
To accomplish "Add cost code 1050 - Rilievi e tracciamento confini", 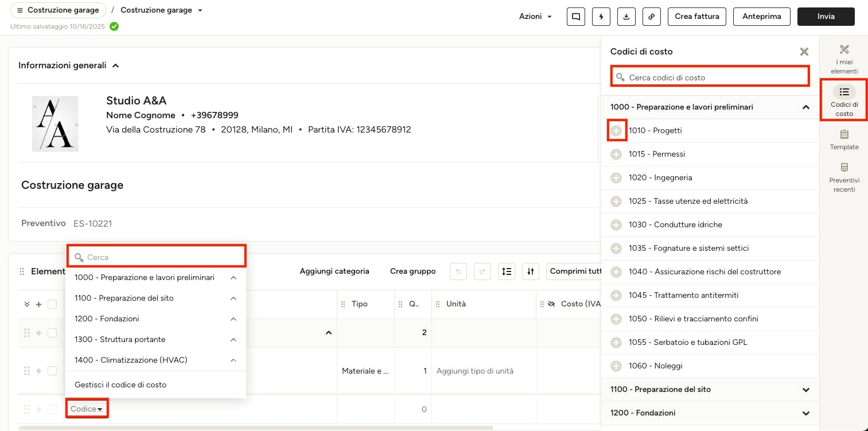I will (616, 319).
